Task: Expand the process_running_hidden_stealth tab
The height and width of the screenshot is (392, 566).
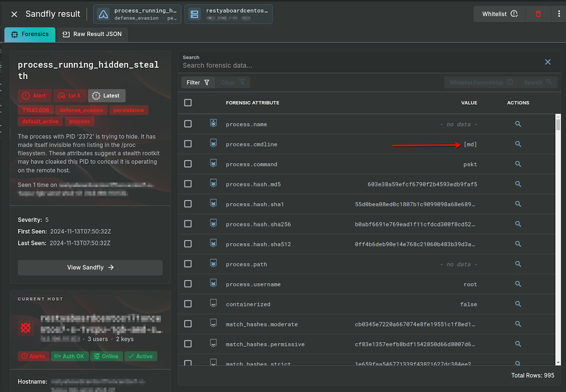Action: [137, 14]
